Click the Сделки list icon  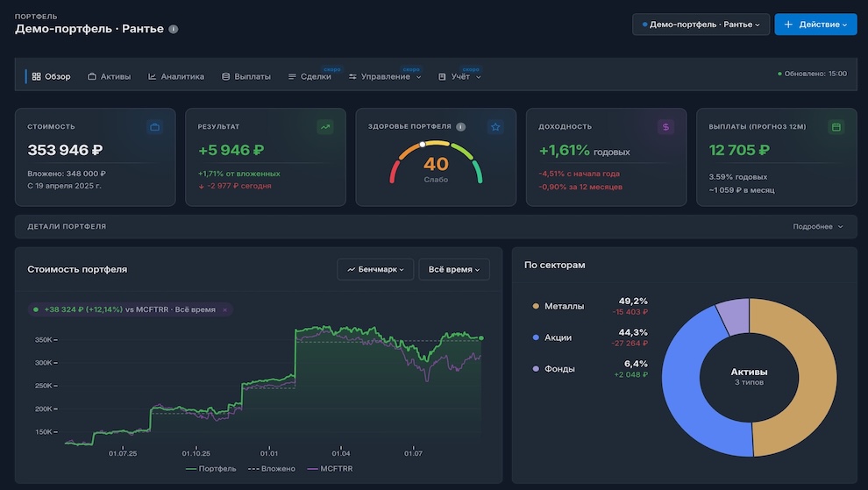coord(292,76)
